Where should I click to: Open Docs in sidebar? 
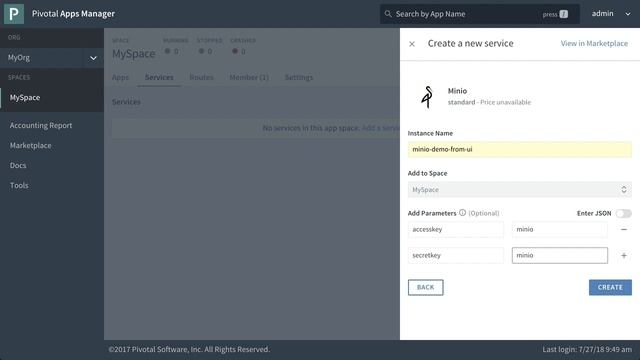[x=18, y=165]
